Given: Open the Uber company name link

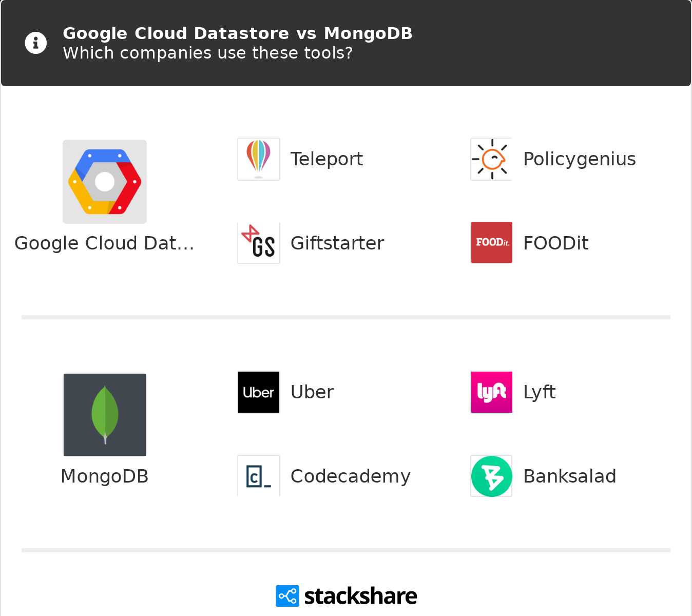Looking at the screenshot, I should 312,392.
